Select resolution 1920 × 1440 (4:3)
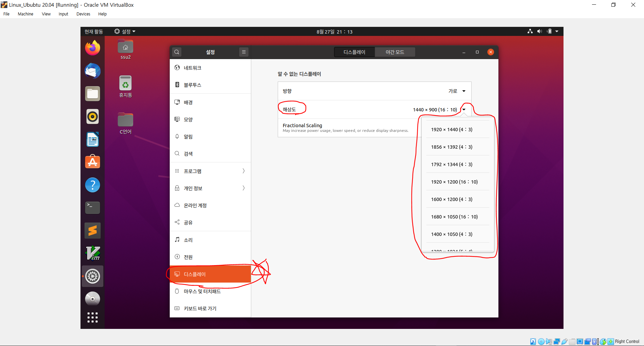Viewport: 644px width, 346px height. (x=458, y=130)
